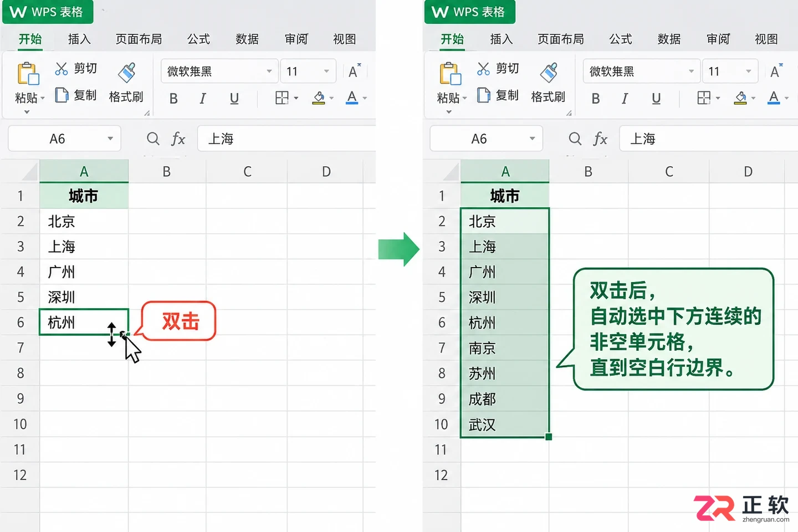Toggle Bold in right window
The height and width of the screenshot is (532, 798).
pos(596,99)
